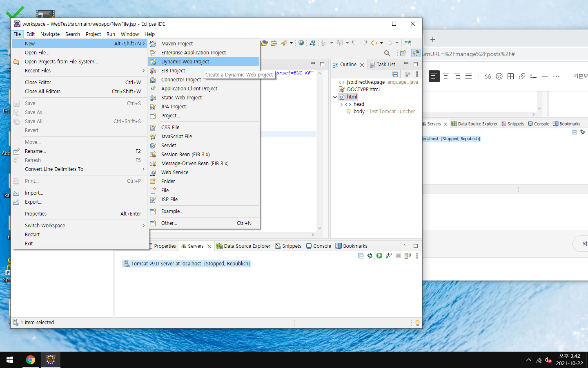
Task: Select the Java EE perspective icon
Action: [x=416, y=53]
